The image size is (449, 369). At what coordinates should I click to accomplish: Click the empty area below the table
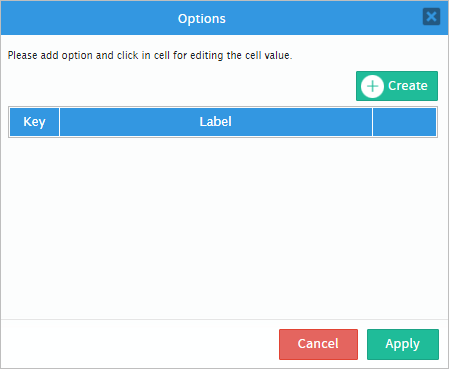(223, 227)
